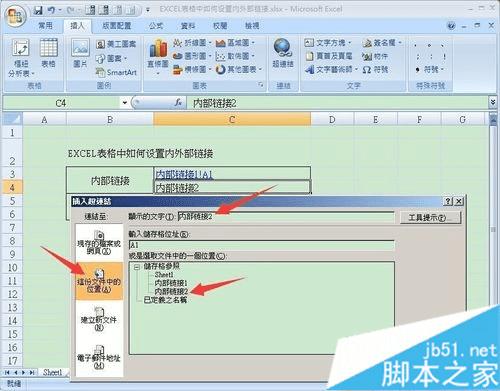This screenshot has height=391, width=500.
Task: Insert a picture (圖片)
Action: 80,53
